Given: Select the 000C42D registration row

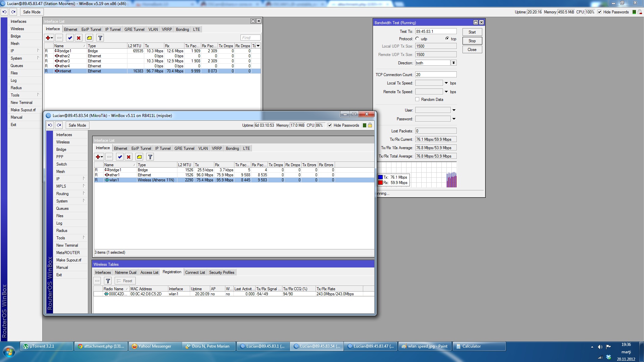Looking at the screenshot, I should [x=233, y=294].
